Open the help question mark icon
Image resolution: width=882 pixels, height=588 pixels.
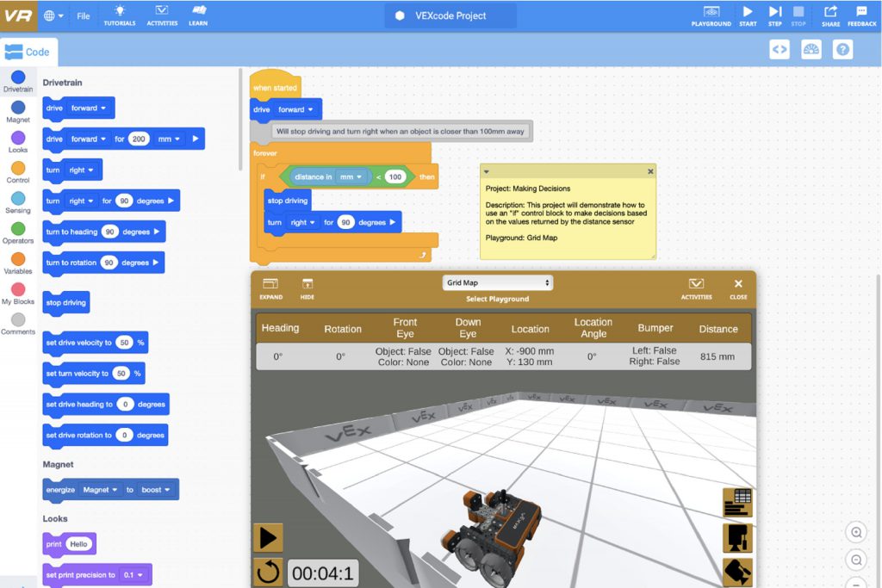click(842, 49)
